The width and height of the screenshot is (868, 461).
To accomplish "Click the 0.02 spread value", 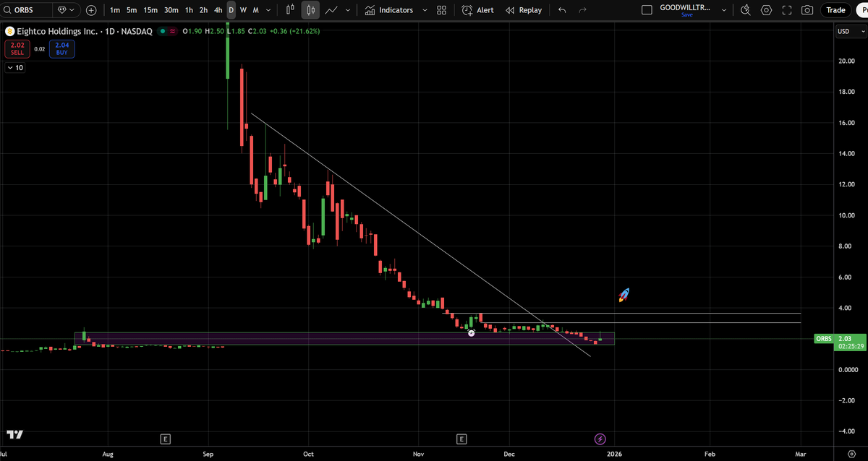I will [39, 49].
